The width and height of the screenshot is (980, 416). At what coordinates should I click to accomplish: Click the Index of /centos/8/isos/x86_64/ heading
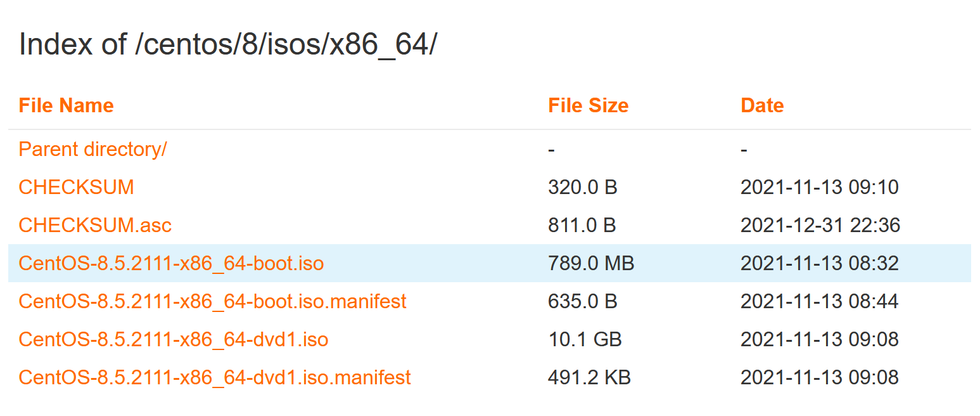pyautogui.click(x=228, y=46)
